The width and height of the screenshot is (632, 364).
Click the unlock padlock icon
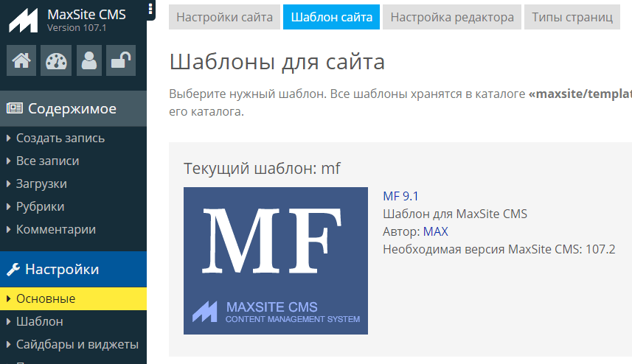tap(120, 61)
